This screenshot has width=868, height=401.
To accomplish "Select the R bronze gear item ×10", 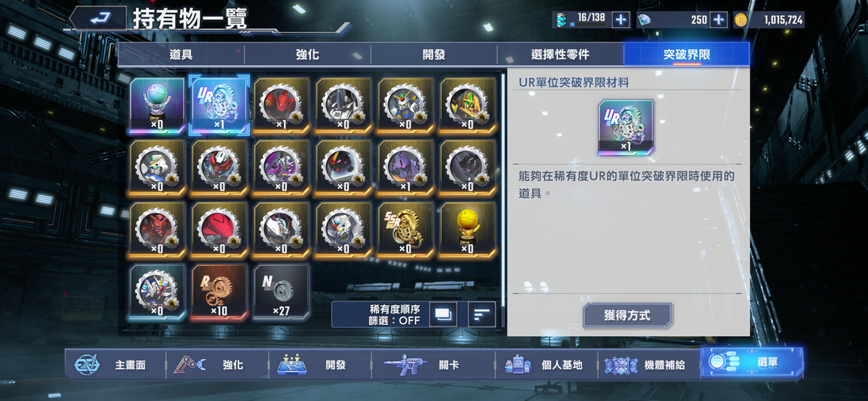I will [219, 292].
